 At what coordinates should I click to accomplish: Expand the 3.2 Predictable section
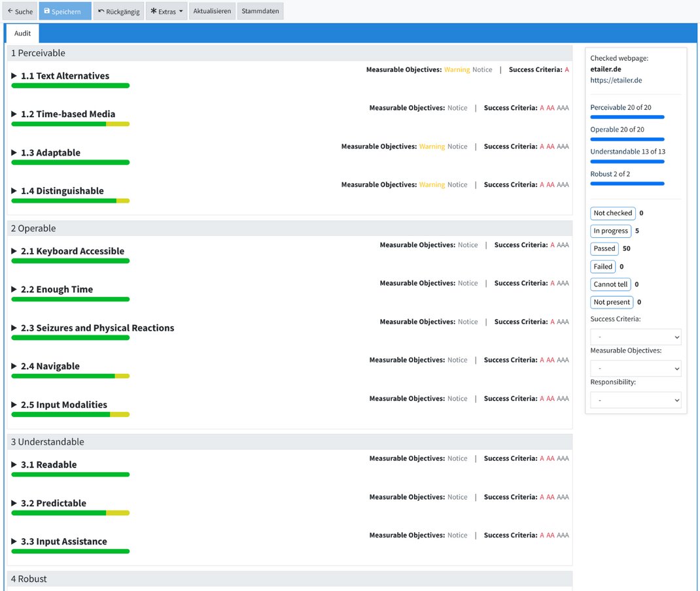coord(53,503)
